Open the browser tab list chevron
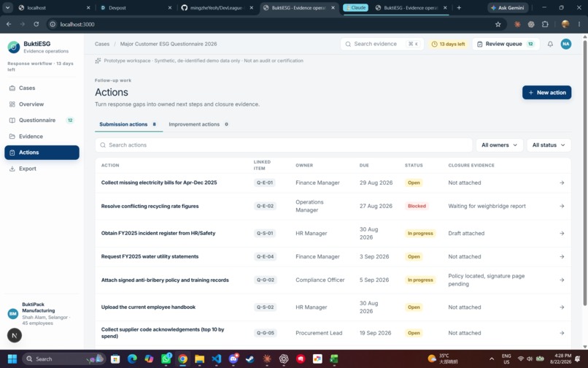Viewport: 588px width, 368px height. (x=7, y=7)
